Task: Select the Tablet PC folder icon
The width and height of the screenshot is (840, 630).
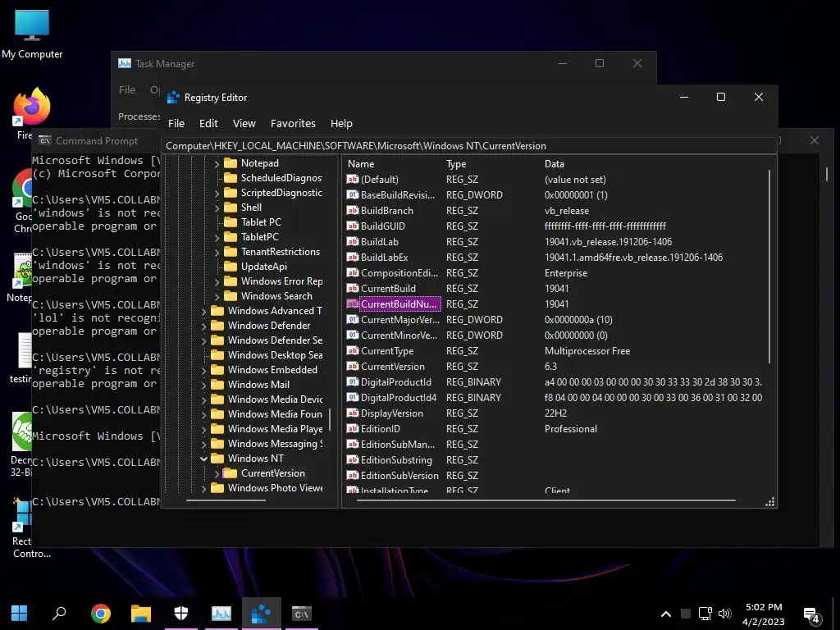Action: pos(231,221)
